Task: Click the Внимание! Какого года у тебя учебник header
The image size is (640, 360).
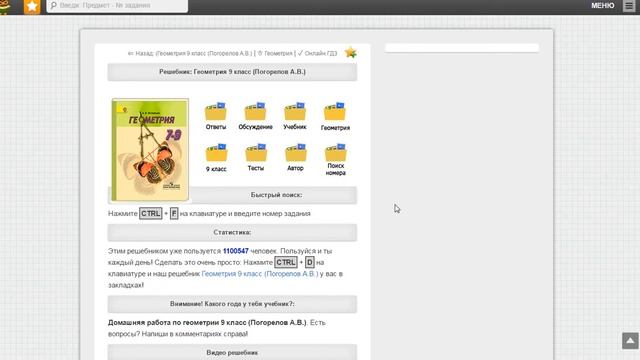Action: pos(232,304)
